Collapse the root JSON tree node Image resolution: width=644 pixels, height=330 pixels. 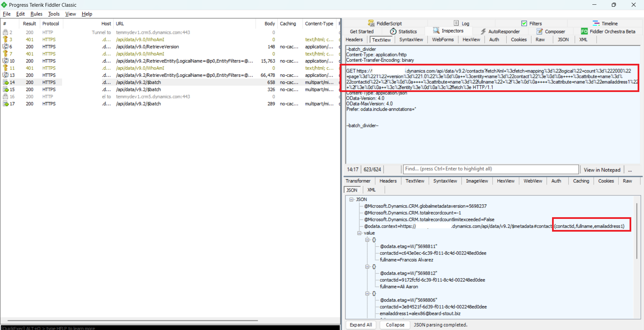tap(351, 199)
